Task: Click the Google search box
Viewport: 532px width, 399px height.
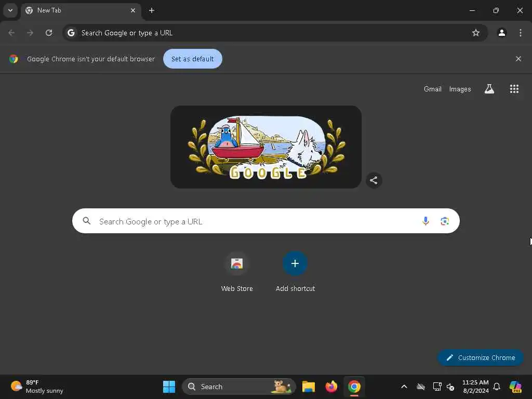Action: [x=266, y=221]
